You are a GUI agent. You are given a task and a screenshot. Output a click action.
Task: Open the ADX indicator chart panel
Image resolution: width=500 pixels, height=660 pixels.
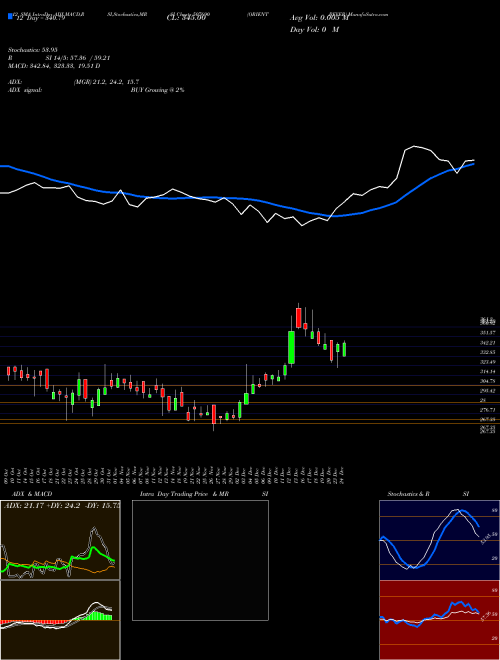(60, 540)
